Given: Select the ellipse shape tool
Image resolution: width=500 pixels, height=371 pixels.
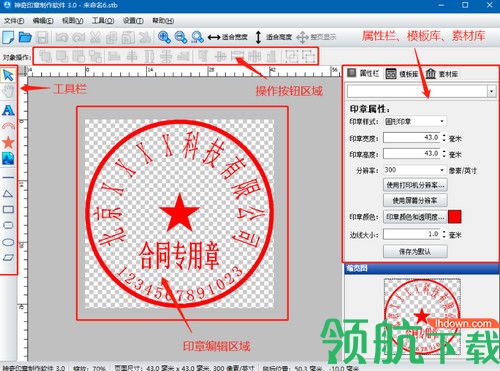Looking at the screenshot, I should pos(8,242).
